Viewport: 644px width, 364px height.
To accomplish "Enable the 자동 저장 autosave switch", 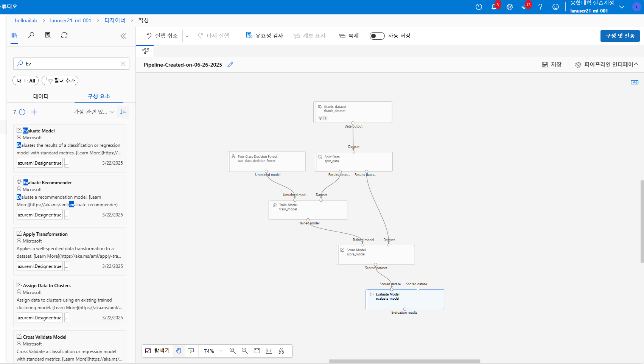I will click(377, 36).
